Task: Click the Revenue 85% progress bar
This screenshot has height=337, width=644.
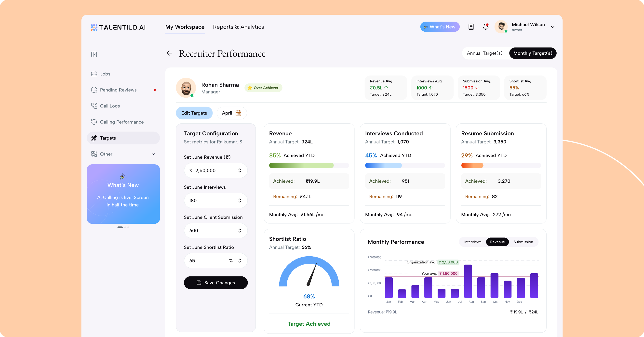Action: 309,165
